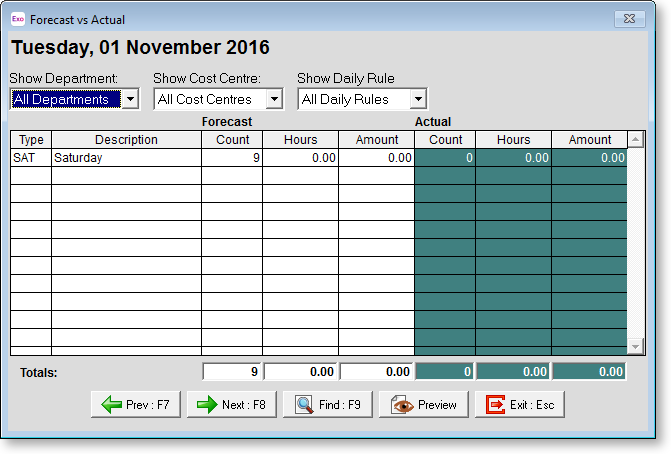Click the Find magnifier icon

point(305,405)
